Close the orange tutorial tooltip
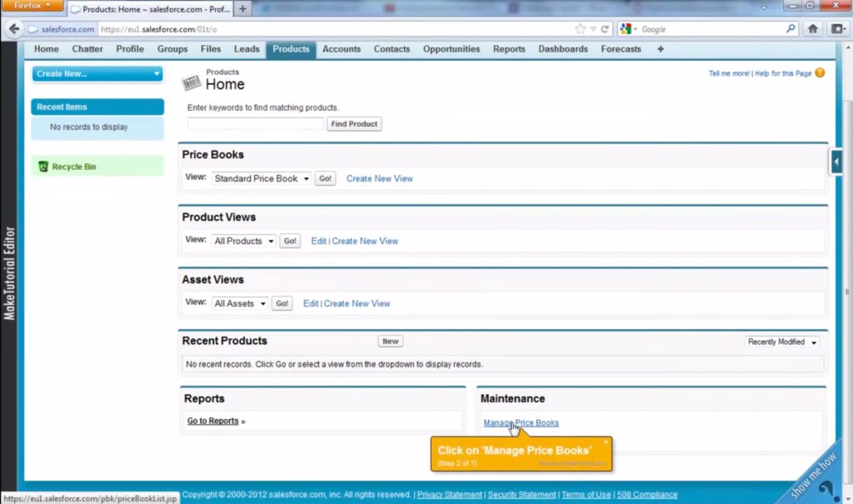This screenshot has width=853, height=504. click(606, 442)
